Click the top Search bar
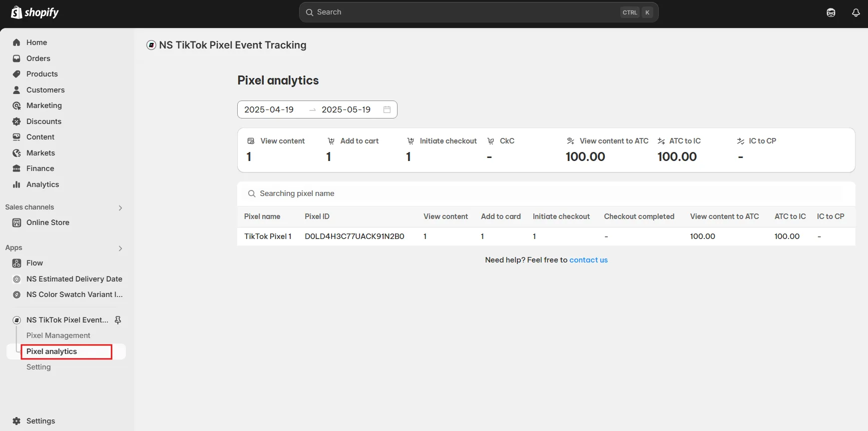The height and width of the screenshot is (431, 868). pyautogui.click(x=478, y=12)
